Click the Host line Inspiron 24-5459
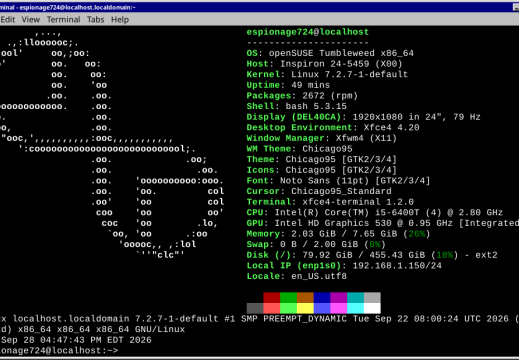 click(324, 64)
